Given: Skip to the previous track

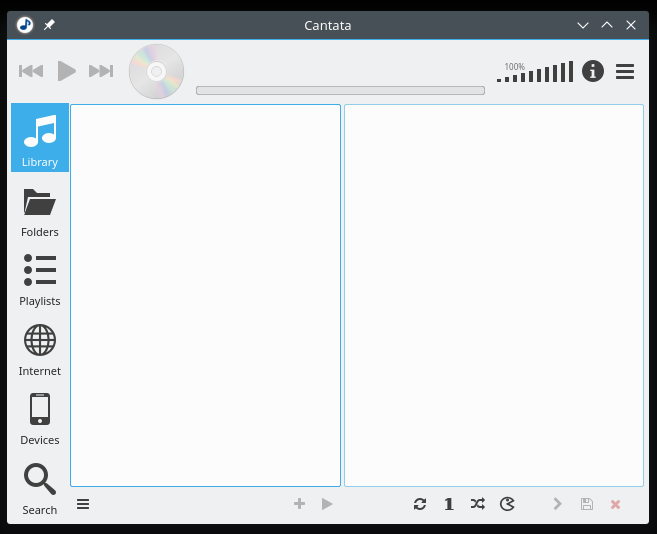Looking at the screenshot, I should pyautogui.click(x=31, y=71).
